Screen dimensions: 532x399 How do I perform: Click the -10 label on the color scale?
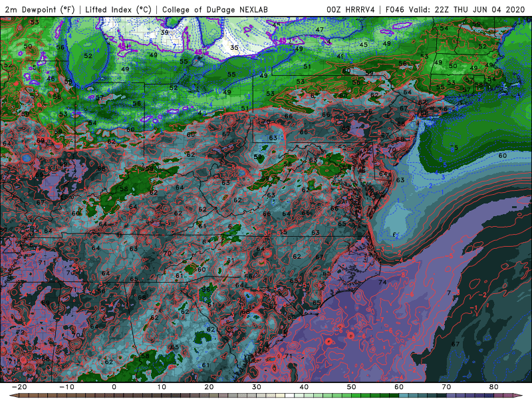(x=66, y=387)
